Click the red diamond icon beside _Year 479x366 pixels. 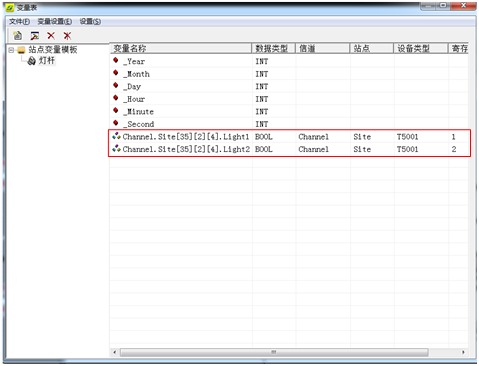click(116, 60)
